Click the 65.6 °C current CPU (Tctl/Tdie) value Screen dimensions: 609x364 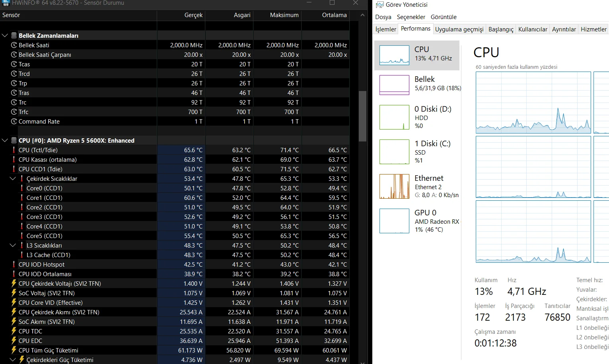[x=193, y=150]
